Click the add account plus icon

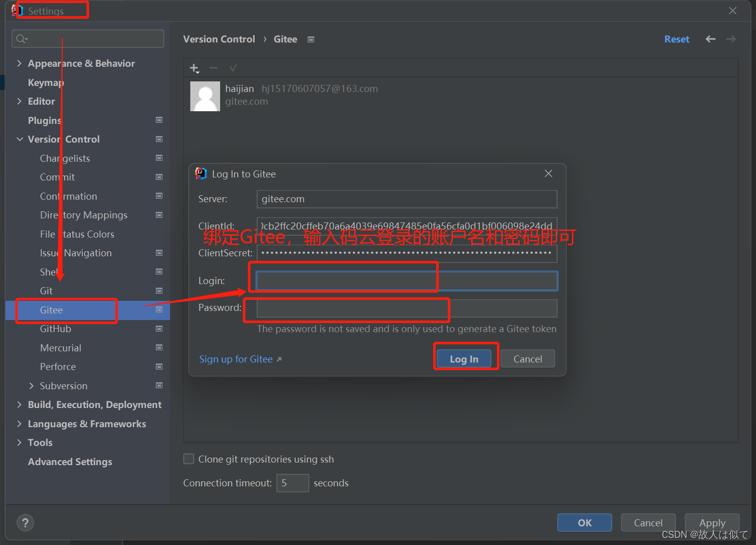pos(195,68)
